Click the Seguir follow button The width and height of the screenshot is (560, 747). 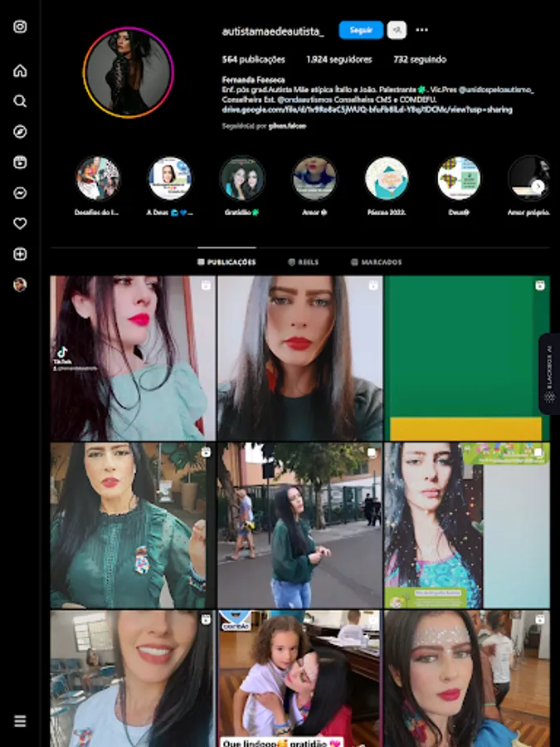361,30
